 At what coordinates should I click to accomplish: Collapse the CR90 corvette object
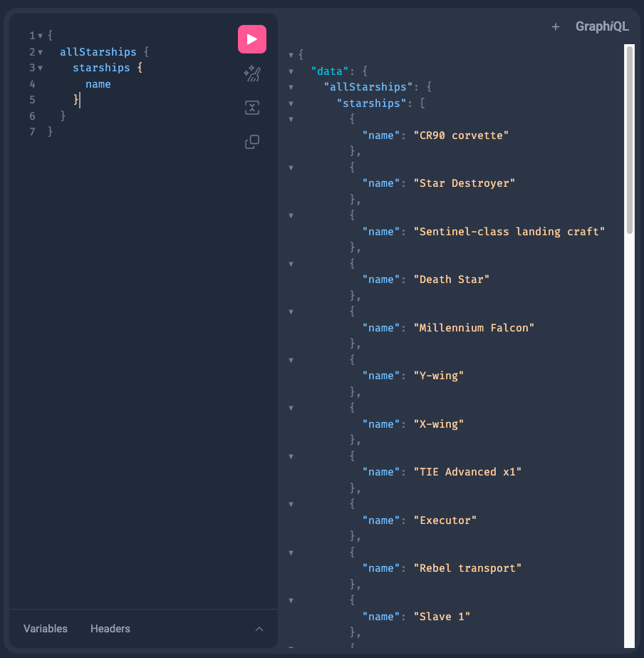291,119
